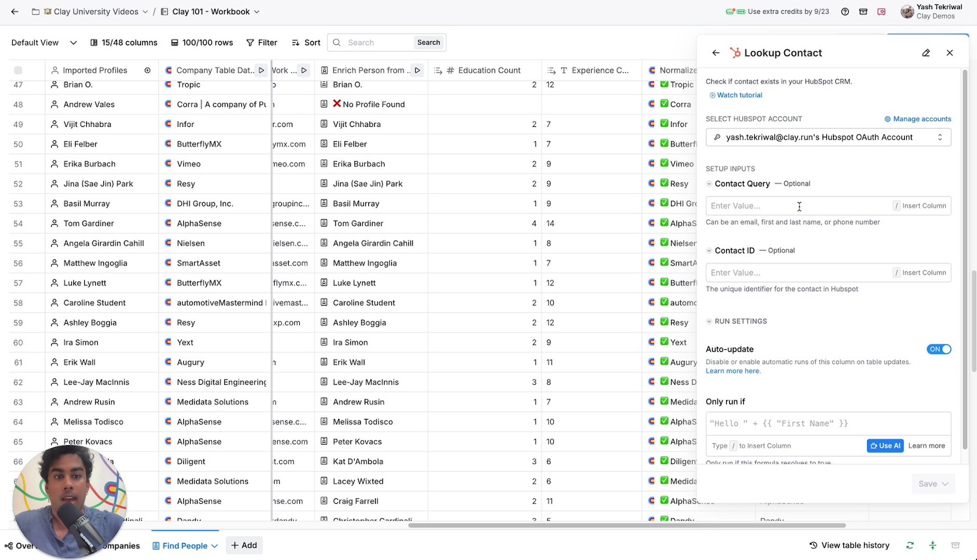Open the Clay University Videos folder dropdown
977x560 pixels.
tap(145, 12)
